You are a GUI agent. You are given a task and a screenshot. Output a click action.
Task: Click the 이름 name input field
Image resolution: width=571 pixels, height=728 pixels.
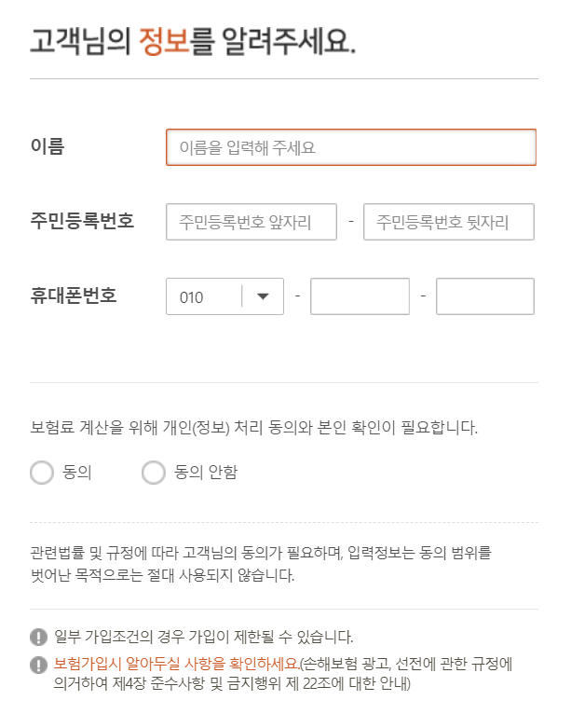(x=350, y=147)
